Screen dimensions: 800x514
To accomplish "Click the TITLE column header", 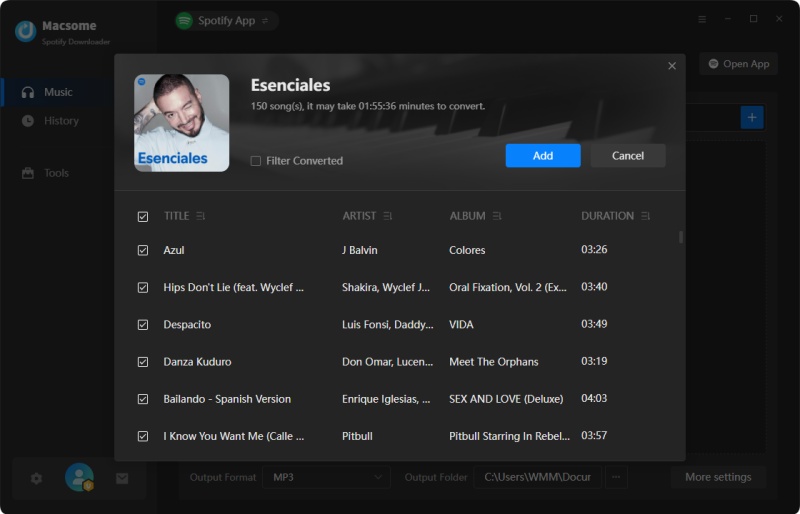I will point(177,216).
